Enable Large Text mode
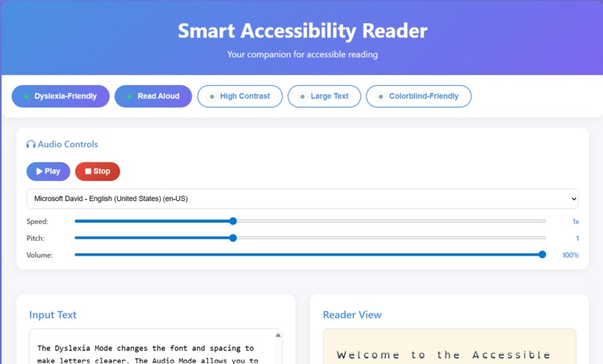Viewport: 603px width, 364px height. click(x=324, y=96)
